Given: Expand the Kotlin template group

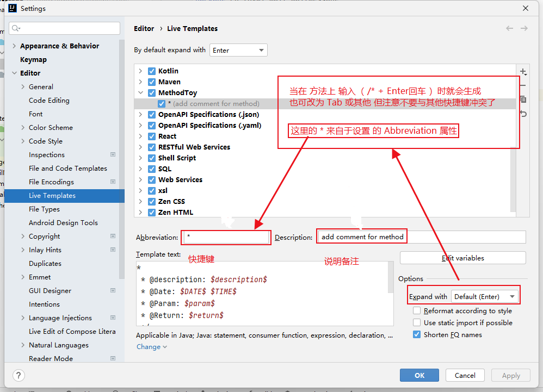Looking at the screenshot, I should click(x=140, y=71).
